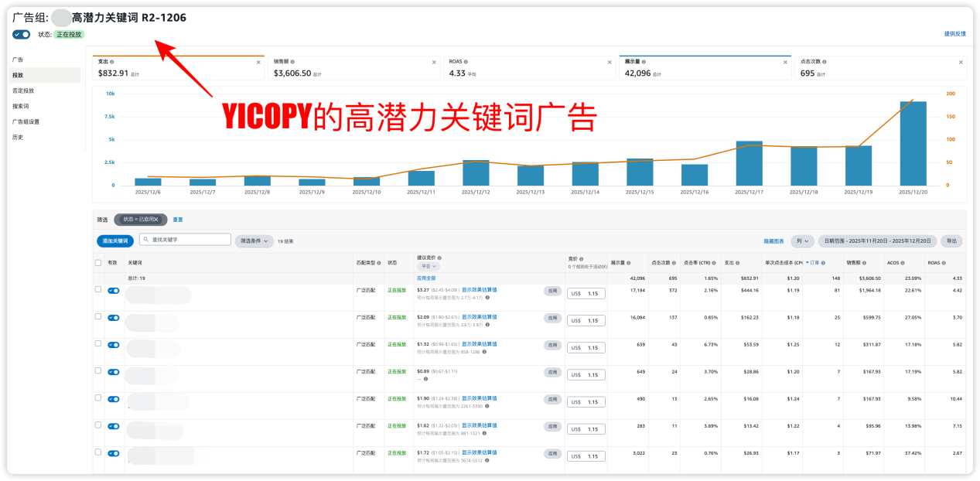The width and height of the screenshot is (980, 481).
Task: Select 投放 in the left sidebar
Action: (x=45, y=75)
